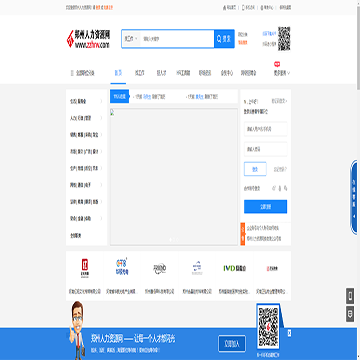Click the QR code in bottom banner
360x360 pixels.
(269, 327)
